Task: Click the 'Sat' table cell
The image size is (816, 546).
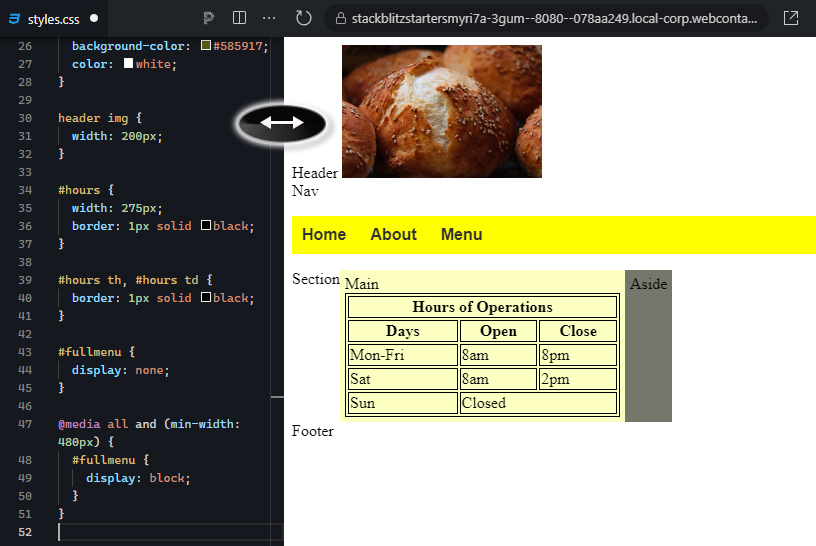Action: [403, 379]
